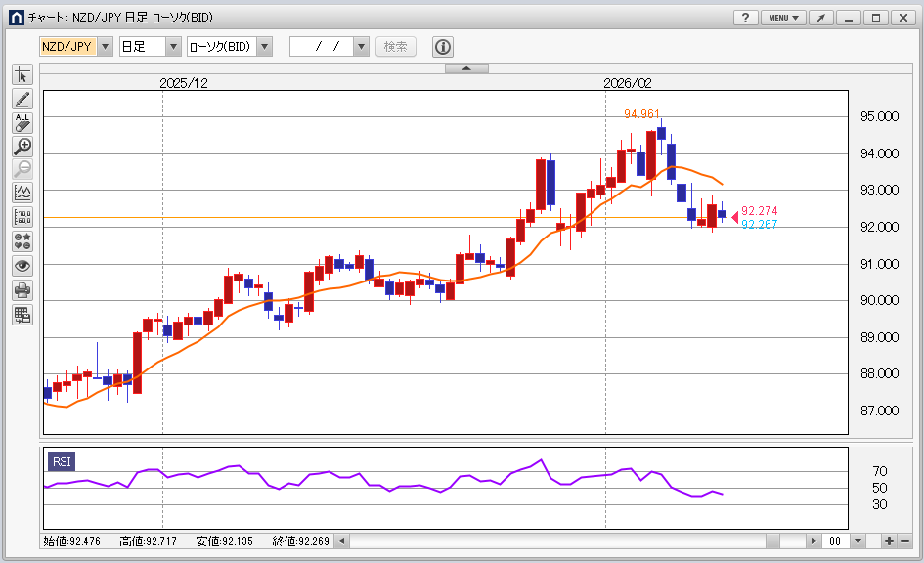
Task: Click the RSI 70 level label
Action: click(x=880, y=471)
